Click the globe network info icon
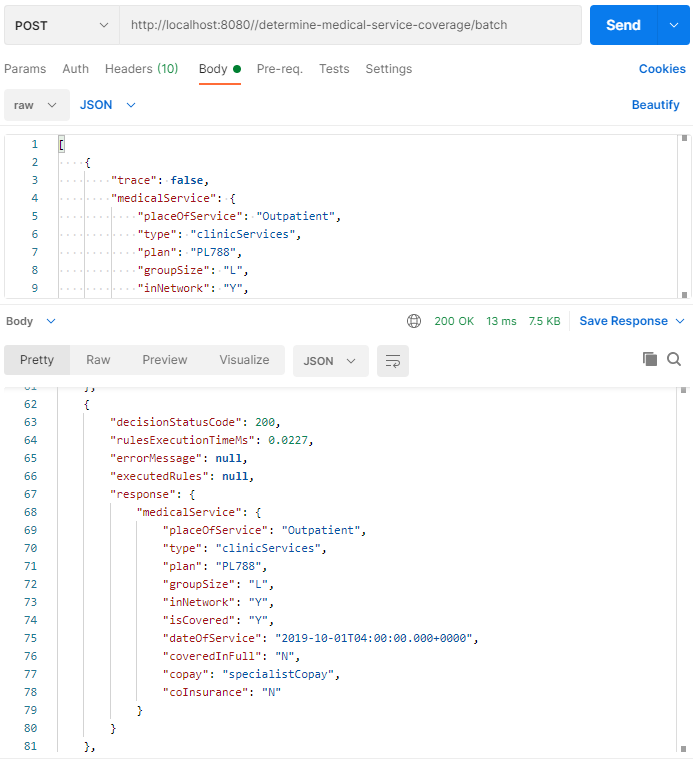This screenshot has height=759, width=693. click(x=414, y=321)
